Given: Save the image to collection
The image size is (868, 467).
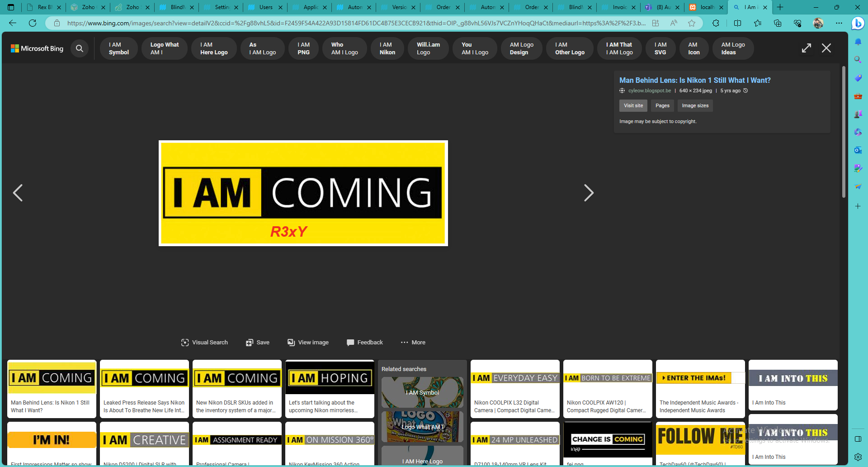Looking at the screenshot, I should click(x=258, y=343).
